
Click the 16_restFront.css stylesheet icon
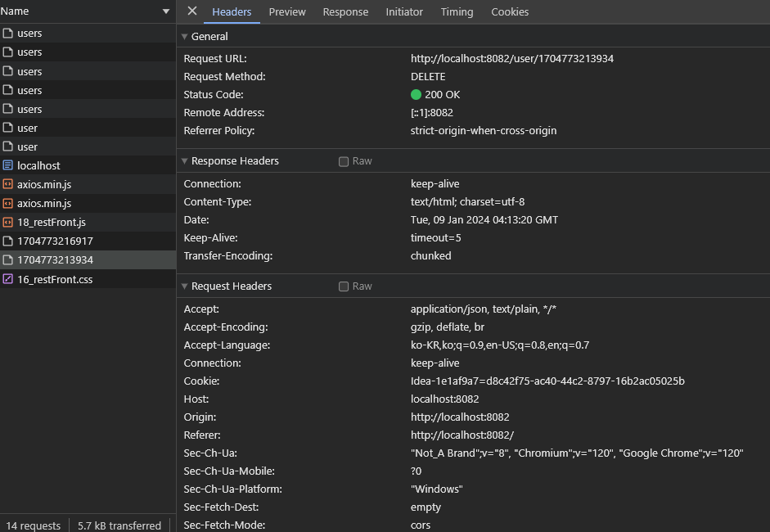click(x=7, y=279)
